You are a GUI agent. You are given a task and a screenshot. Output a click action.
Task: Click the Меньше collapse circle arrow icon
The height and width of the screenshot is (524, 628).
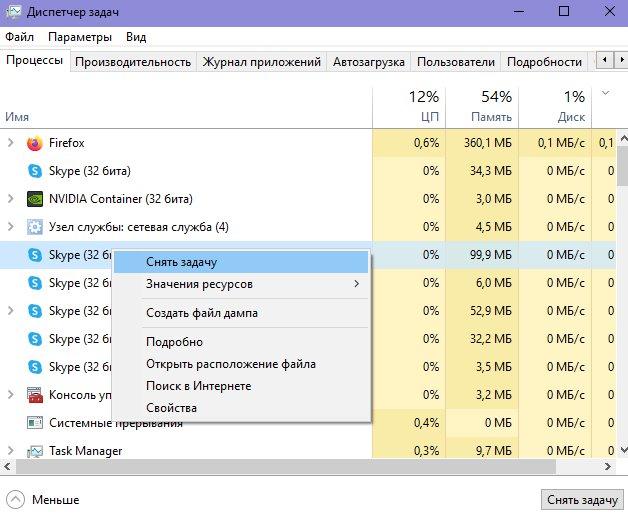(15, 500)
